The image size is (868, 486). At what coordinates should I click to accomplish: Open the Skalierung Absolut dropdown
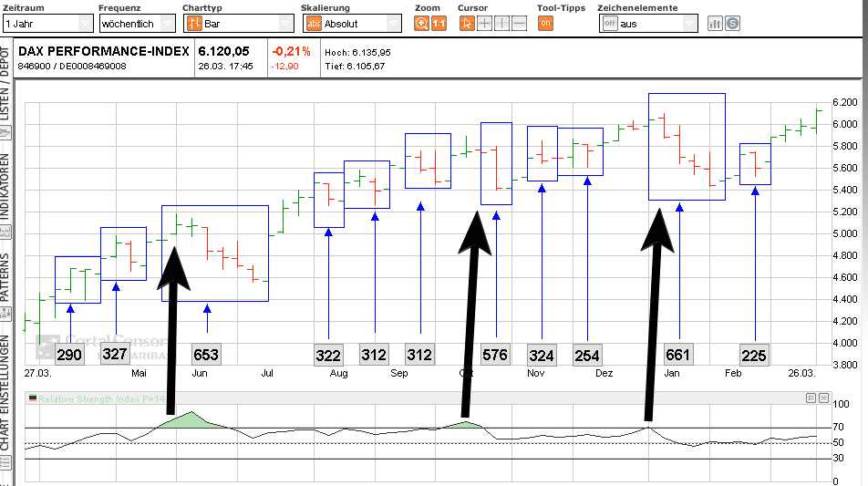[352, 23]
